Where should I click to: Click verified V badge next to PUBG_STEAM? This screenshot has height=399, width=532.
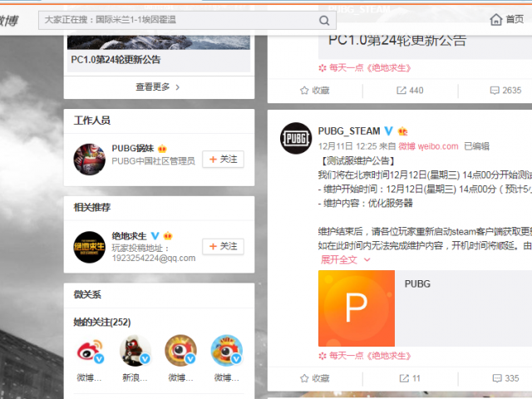[388, 131]
